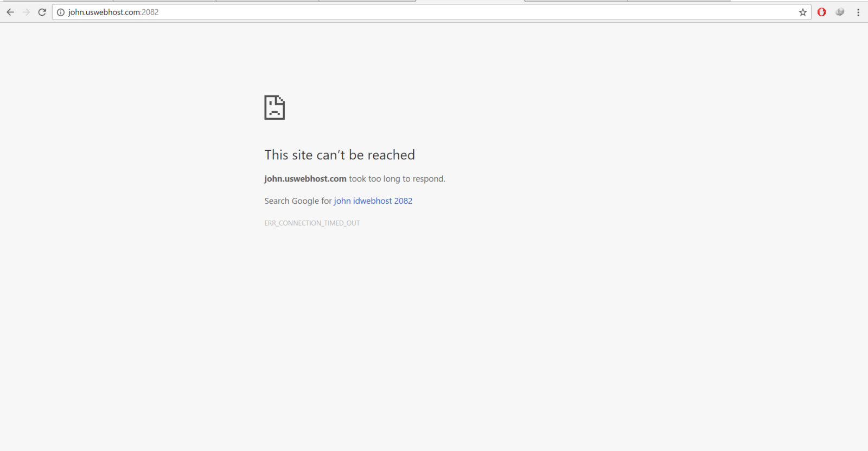Click the sad page error icon
This screenshot has width=868, height=451.
coord(275,107)
